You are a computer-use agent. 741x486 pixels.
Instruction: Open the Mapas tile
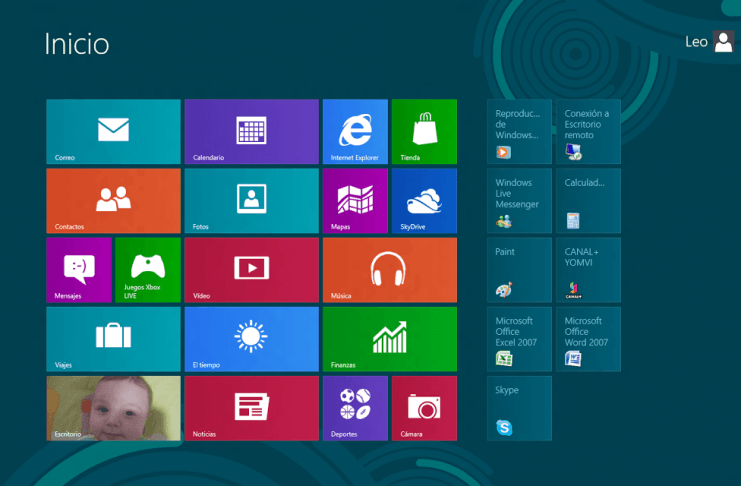[355, 201]
